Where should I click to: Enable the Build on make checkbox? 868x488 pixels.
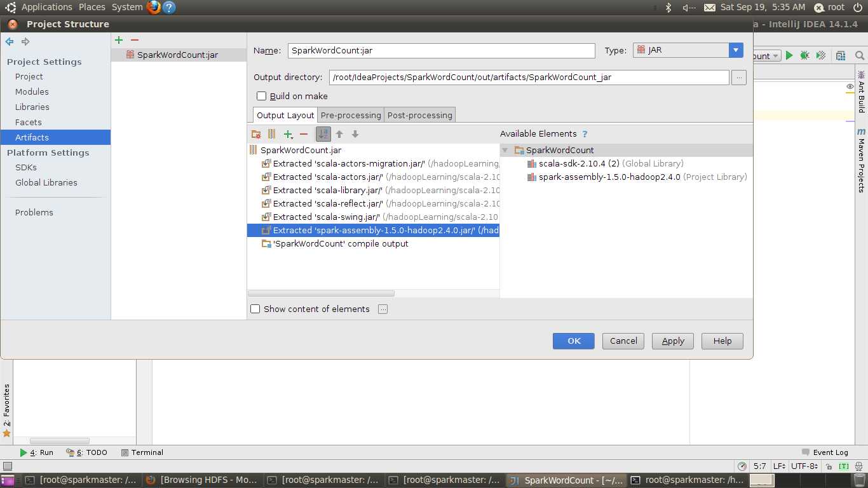[261, 97]
